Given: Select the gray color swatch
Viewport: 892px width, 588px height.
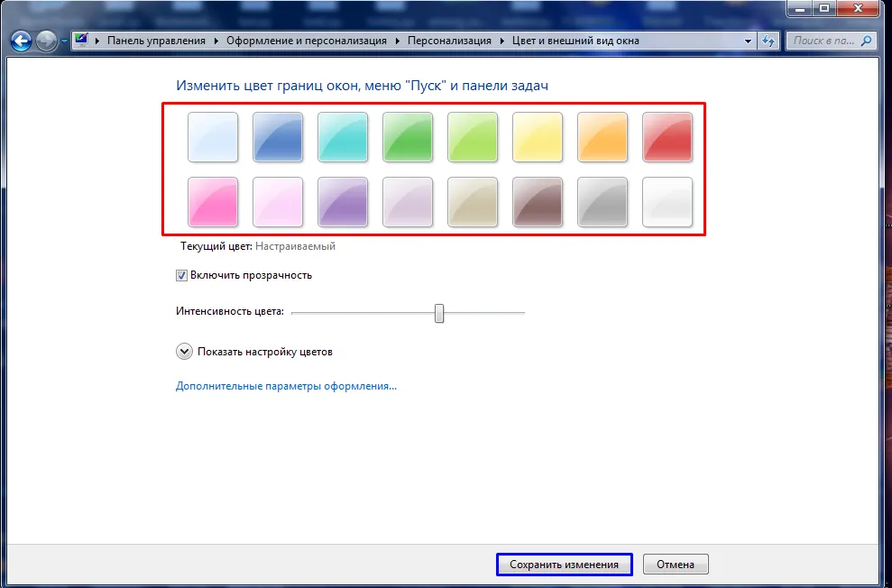Looking at the screenshot, I should tap(602, 202).
